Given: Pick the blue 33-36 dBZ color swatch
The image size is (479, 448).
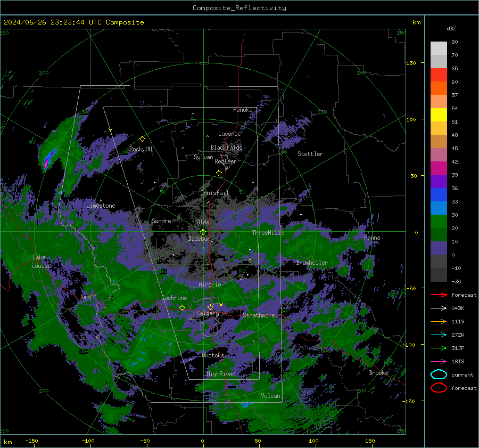Looking at the screenshot, I should 439,194.
